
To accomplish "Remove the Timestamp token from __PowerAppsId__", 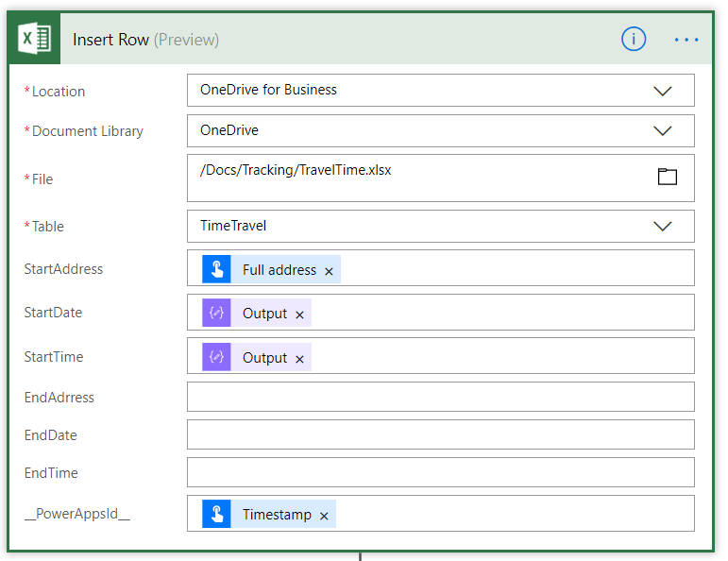I will [324, 516].
